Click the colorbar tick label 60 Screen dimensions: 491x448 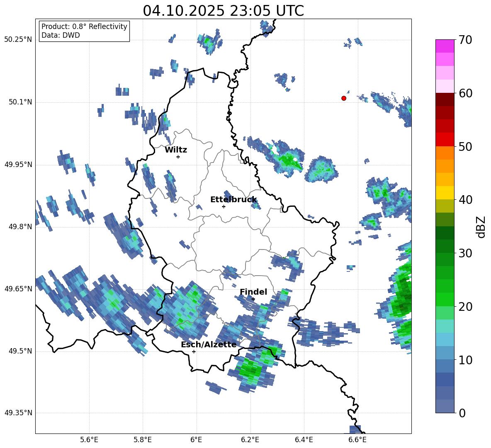465,93
